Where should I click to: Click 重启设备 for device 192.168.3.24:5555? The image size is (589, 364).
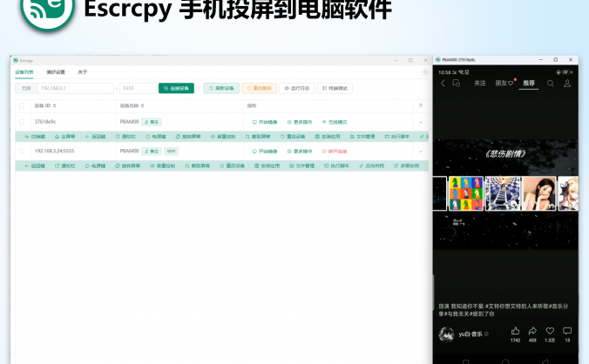(232, 165)
